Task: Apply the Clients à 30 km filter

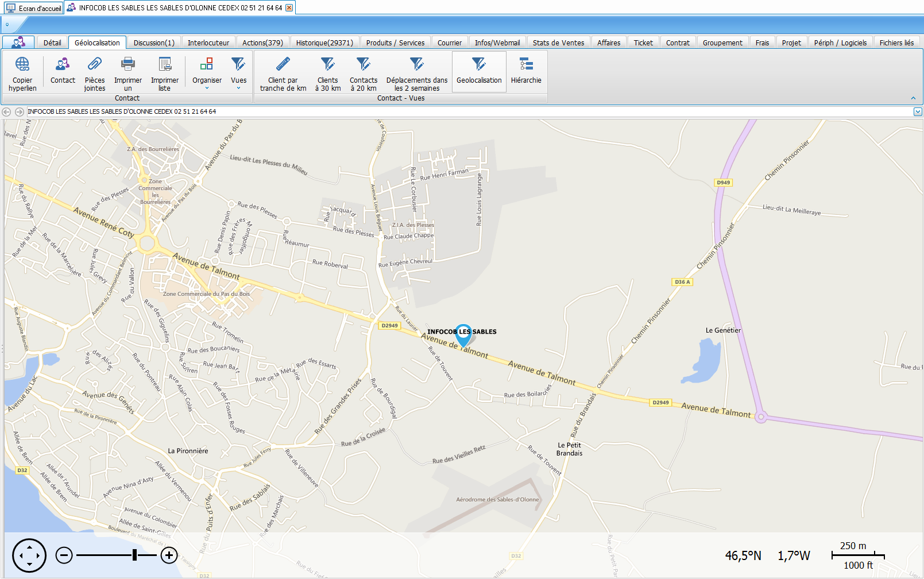Action: pyautogui.click(x=328, y=64)
